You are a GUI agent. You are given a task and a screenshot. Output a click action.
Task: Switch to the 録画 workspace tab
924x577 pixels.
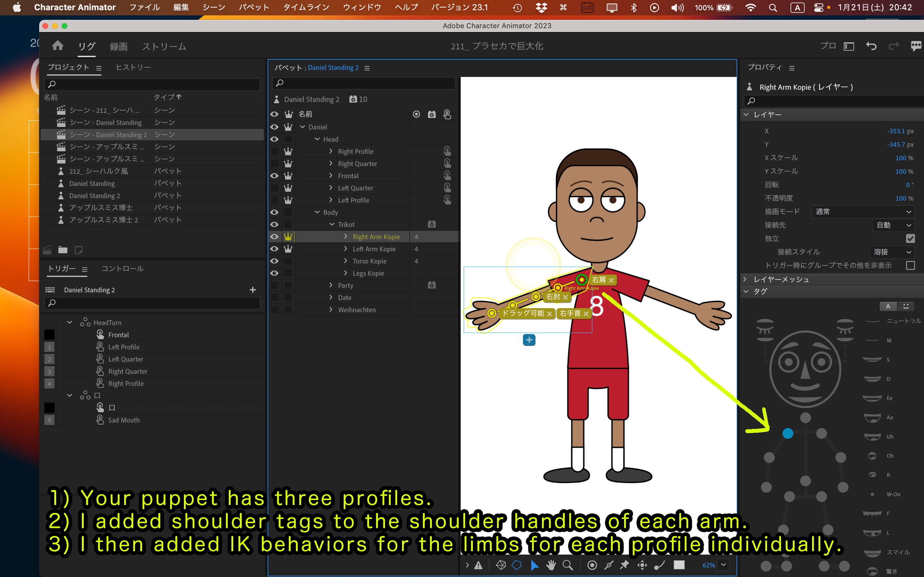[118, 46]
